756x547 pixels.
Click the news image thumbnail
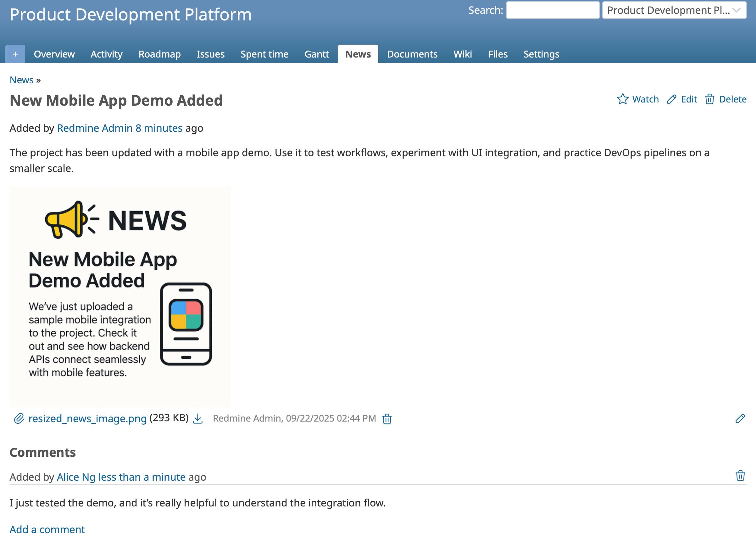coord(120,296)
